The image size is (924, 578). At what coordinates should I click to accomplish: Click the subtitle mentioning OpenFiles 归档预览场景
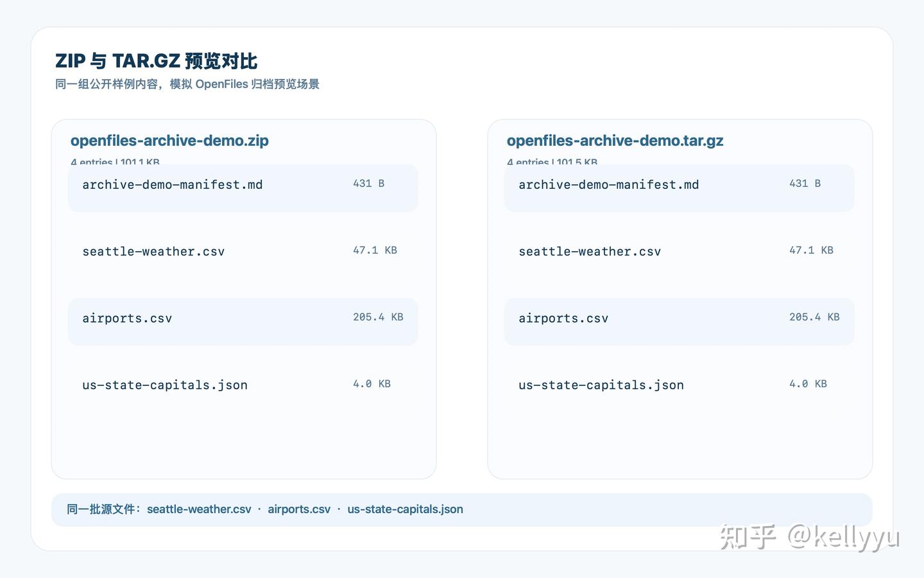(187, 84)
